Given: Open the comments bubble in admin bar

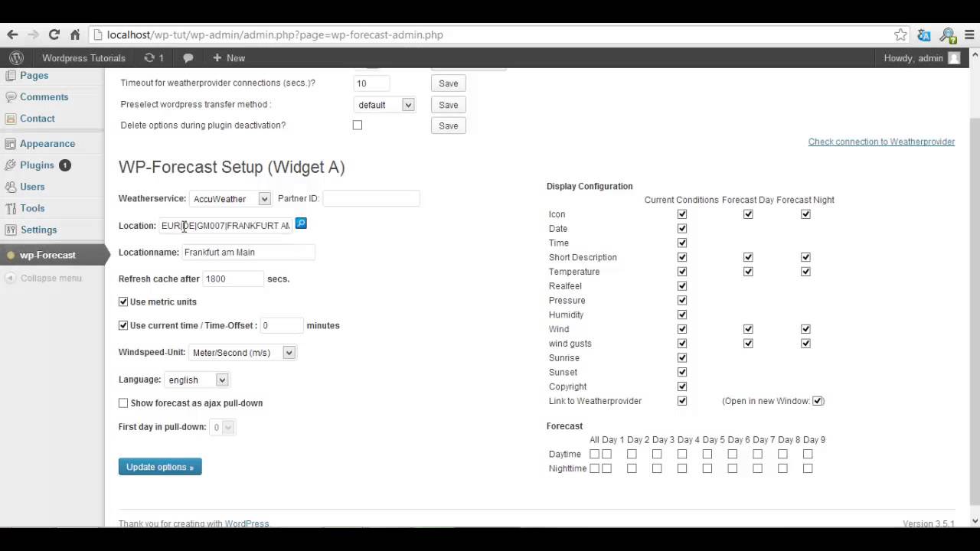Looking at the screenshot, I should (188, 58).
